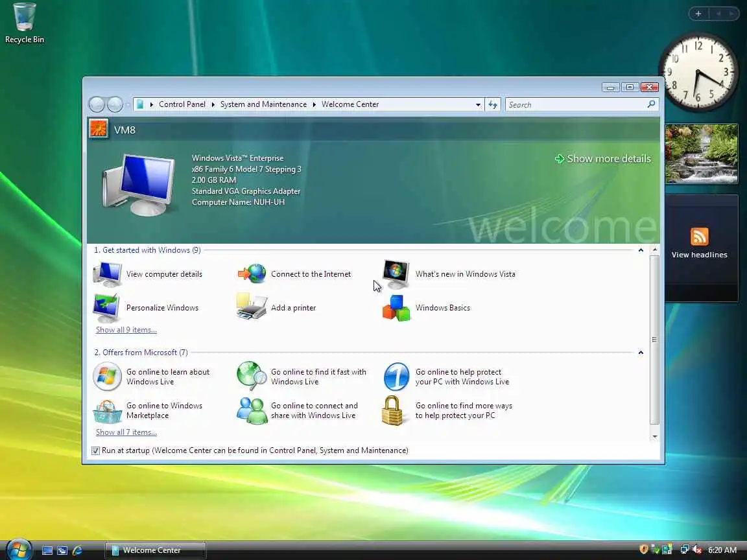Click Add a printer label
747x560 pixels.
point(294,308)
